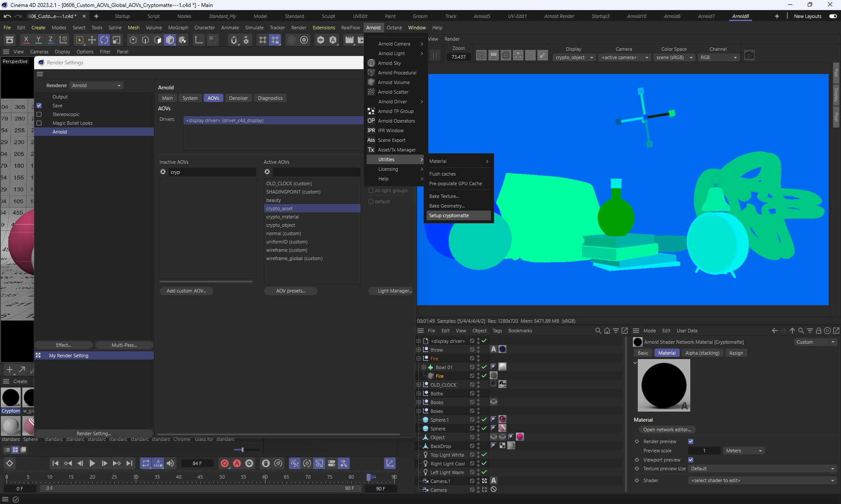Click Undo arrow icon
This screenshot has width=841, height=504.
7,16
